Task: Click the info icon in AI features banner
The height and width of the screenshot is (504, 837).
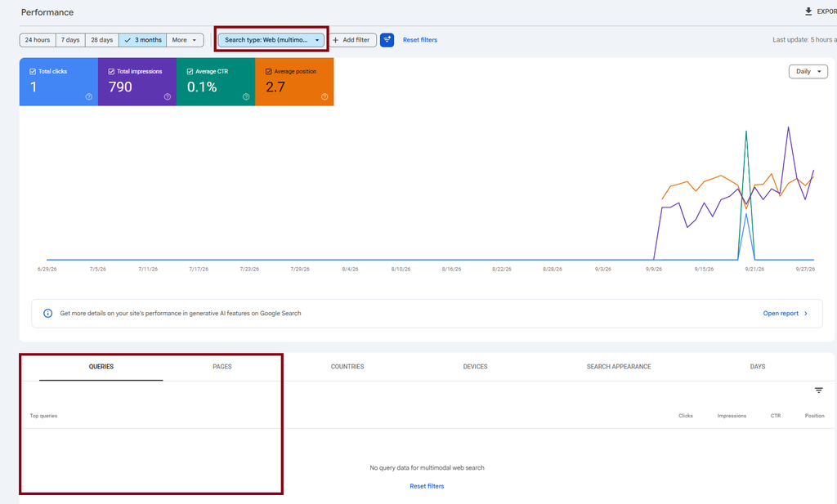Action: click(x=47, y=313)
